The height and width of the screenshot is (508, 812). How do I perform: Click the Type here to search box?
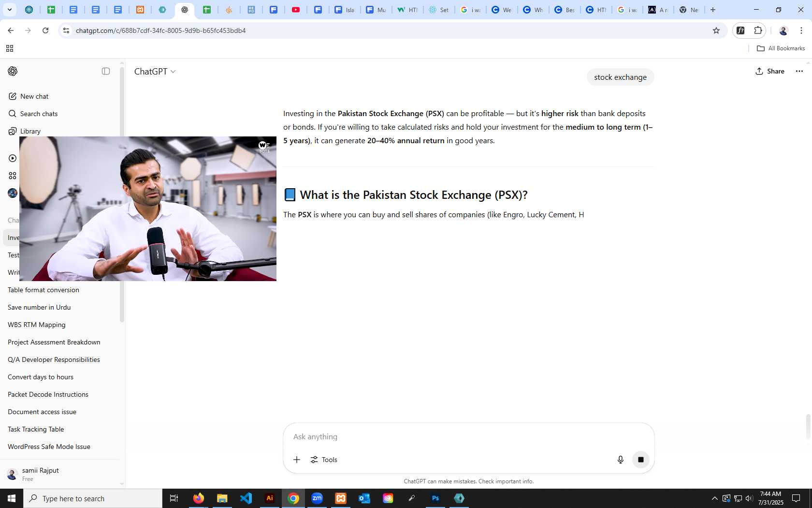[x=93, y=498]
